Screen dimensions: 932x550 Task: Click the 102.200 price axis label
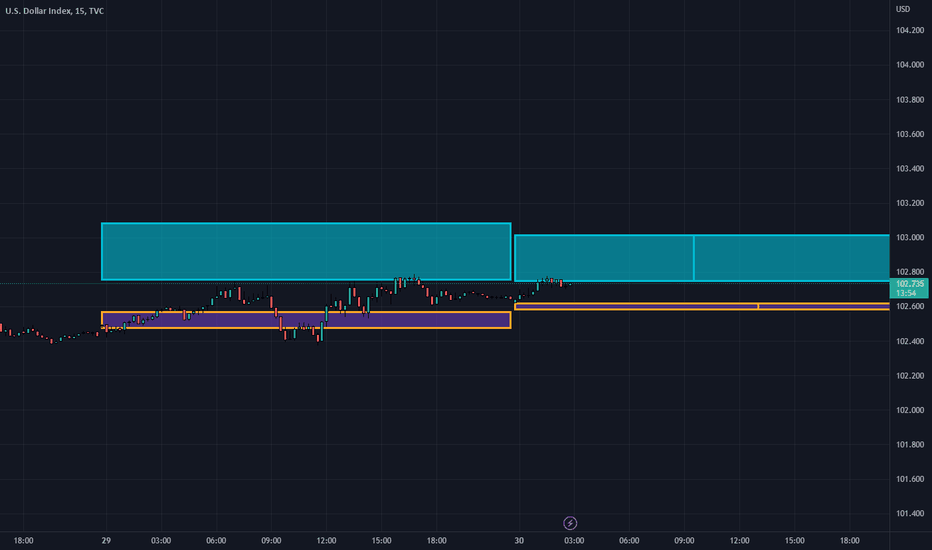pyautogui.click(x=910, y=376)
